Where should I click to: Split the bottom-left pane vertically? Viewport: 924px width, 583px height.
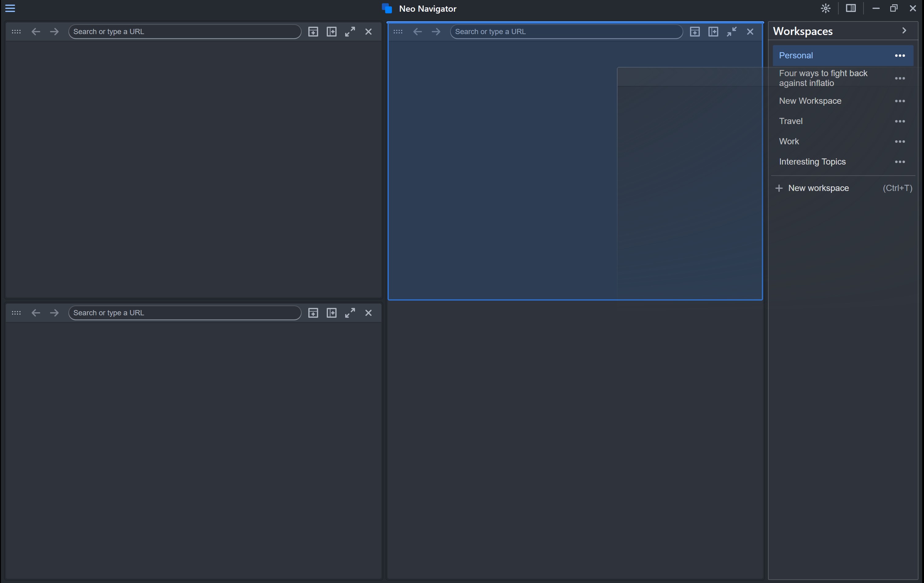(x=332, y=313)
